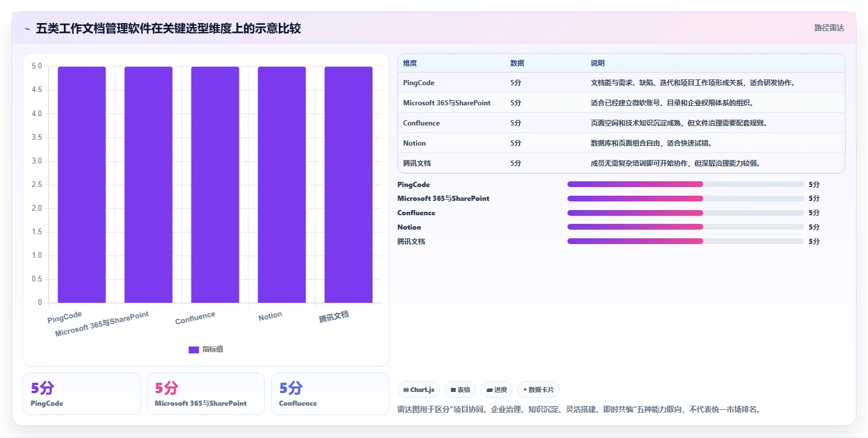This screenshot has width=868, height=438.
Task: Open the PingCode 5分 data card
Action: tap(82, 394)
